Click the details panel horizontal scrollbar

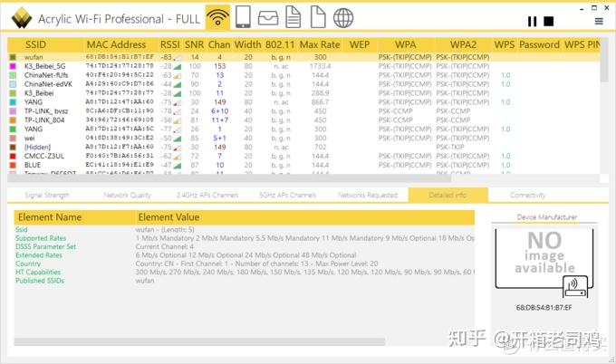pos(199,342)
